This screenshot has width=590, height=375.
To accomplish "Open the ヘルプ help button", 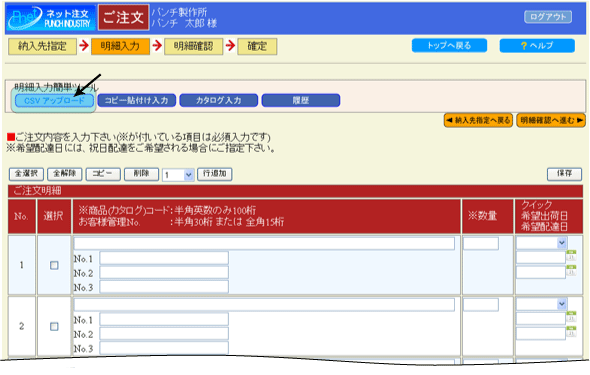I will (537, 46).
